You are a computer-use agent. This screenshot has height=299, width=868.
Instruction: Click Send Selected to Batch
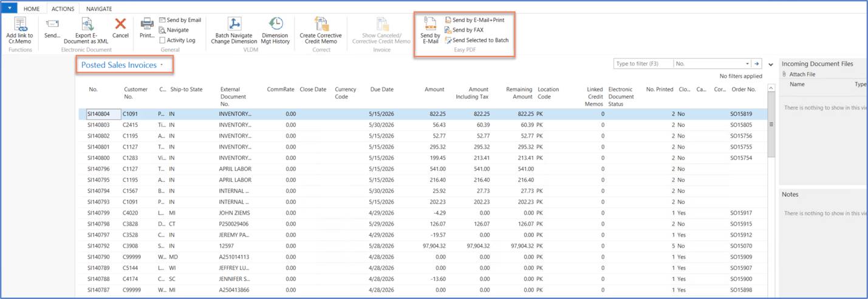477,40
